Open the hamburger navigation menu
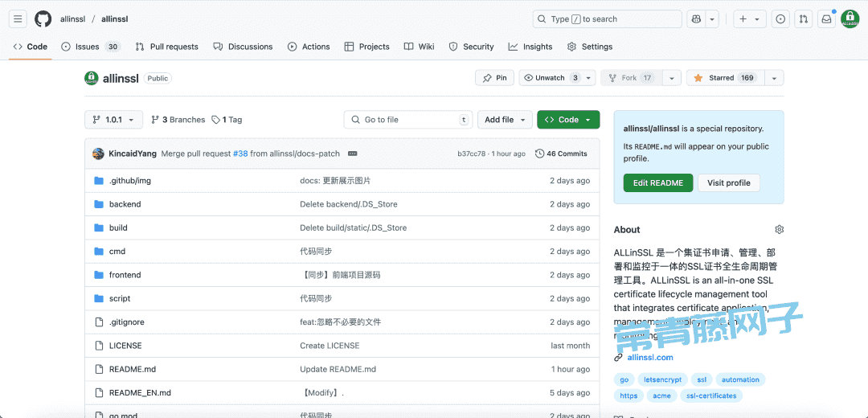 tap(18, 18)
